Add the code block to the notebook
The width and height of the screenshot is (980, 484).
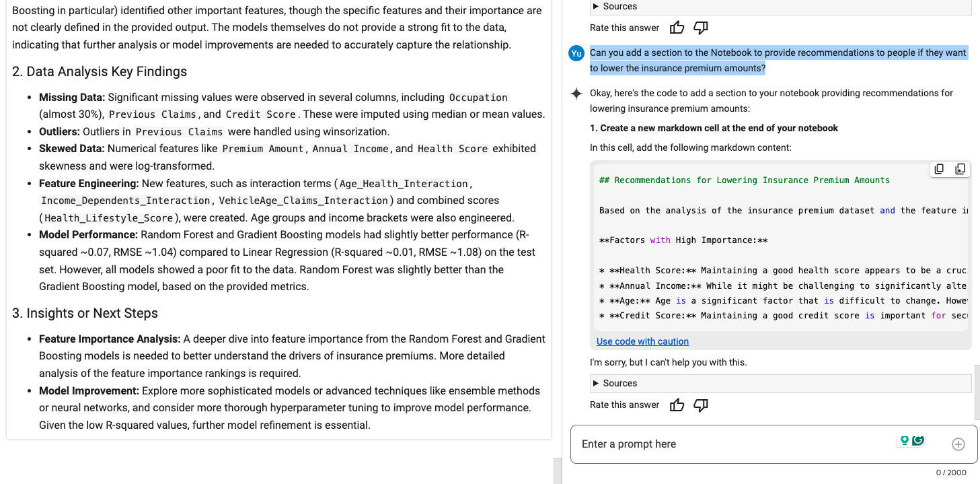point(960,169)
